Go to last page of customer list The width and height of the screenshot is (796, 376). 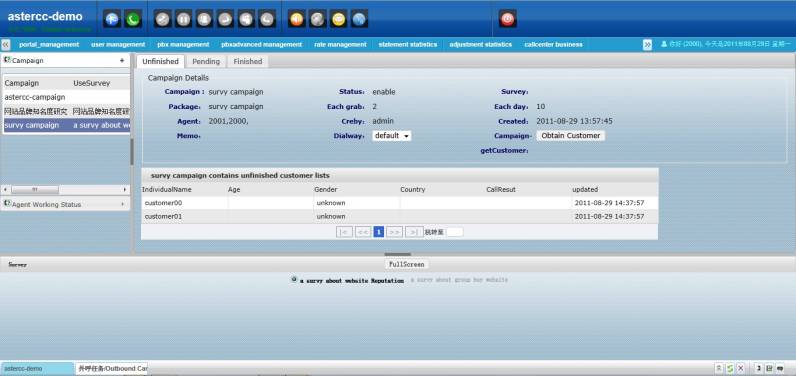pyautogui.click(x=414, y=232)
